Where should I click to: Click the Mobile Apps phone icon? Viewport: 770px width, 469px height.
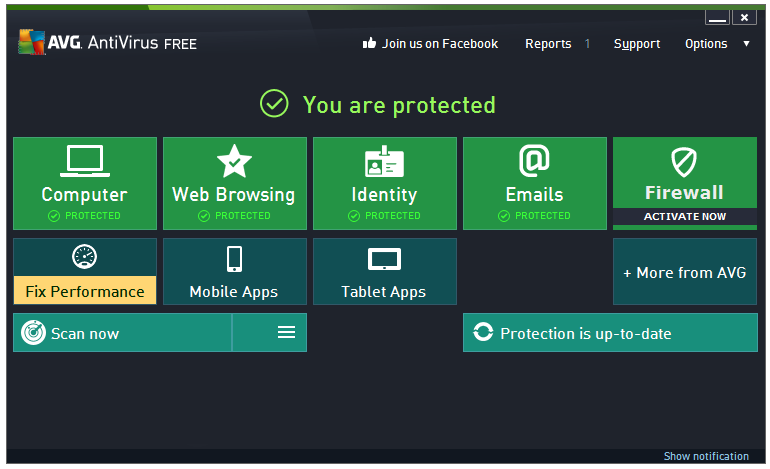coord(234,259)
